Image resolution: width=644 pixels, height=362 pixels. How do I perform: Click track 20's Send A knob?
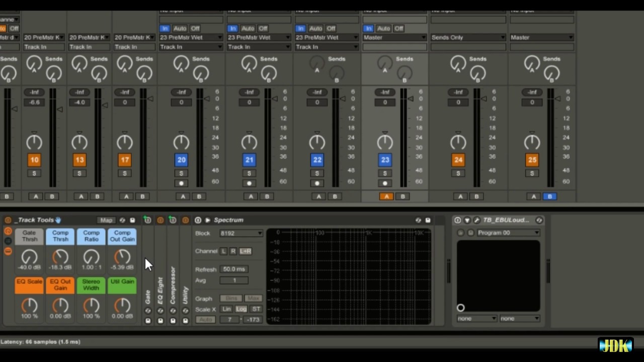[181, 63]
